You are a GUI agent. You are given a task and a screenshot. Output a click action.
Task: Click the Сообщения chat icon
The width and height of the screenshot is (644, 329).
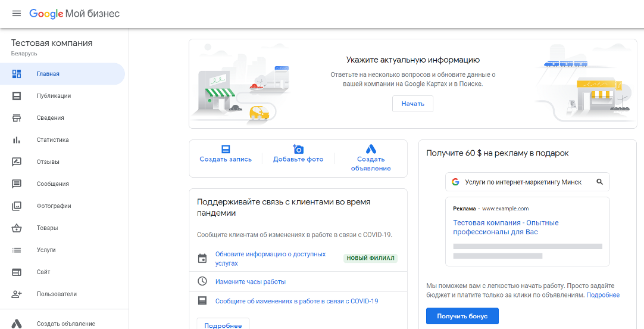[x=17, y=184]
